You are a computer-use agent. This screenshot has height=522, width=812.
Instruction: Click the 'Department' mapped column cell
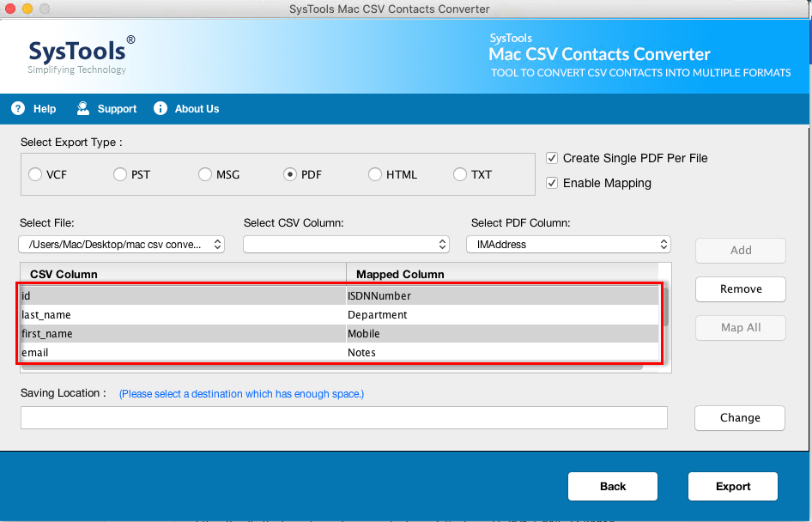(502, 315)
